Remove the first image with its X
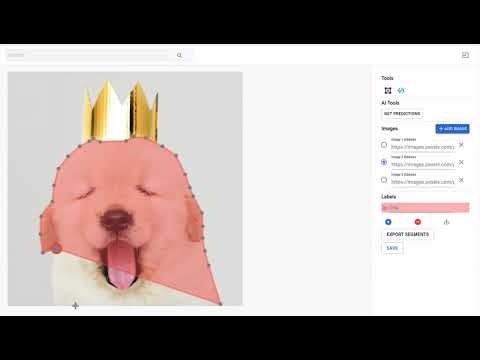480x360 pixels. tap(461, 145)
